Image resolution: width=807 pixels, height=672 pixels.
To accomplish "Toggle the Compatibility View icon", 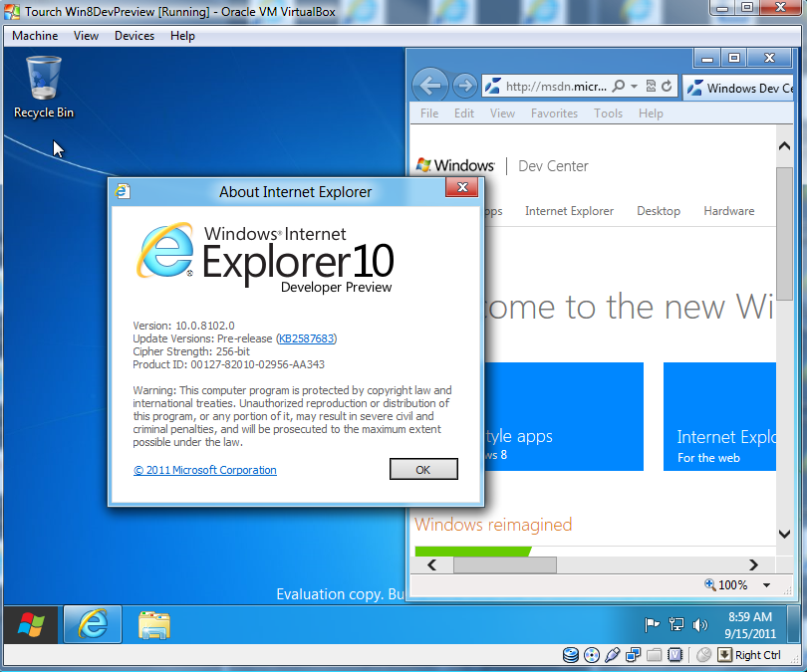I will (x=651, y=86).
